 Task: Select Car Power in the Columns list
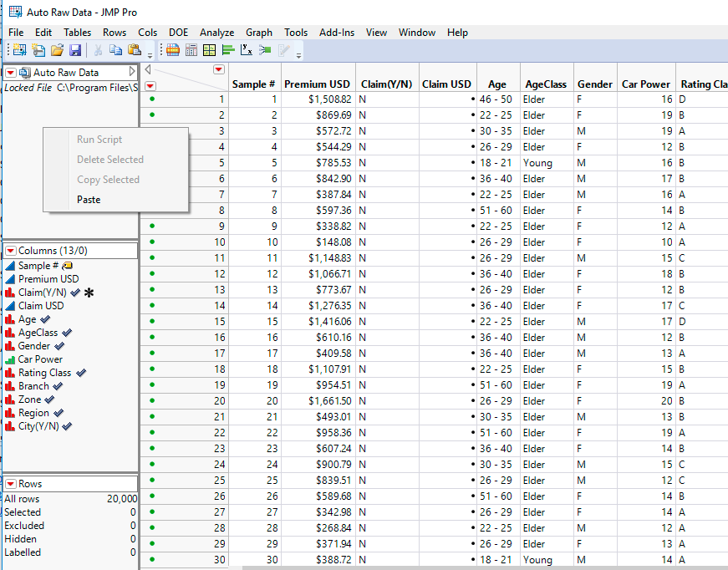[40, 359]
